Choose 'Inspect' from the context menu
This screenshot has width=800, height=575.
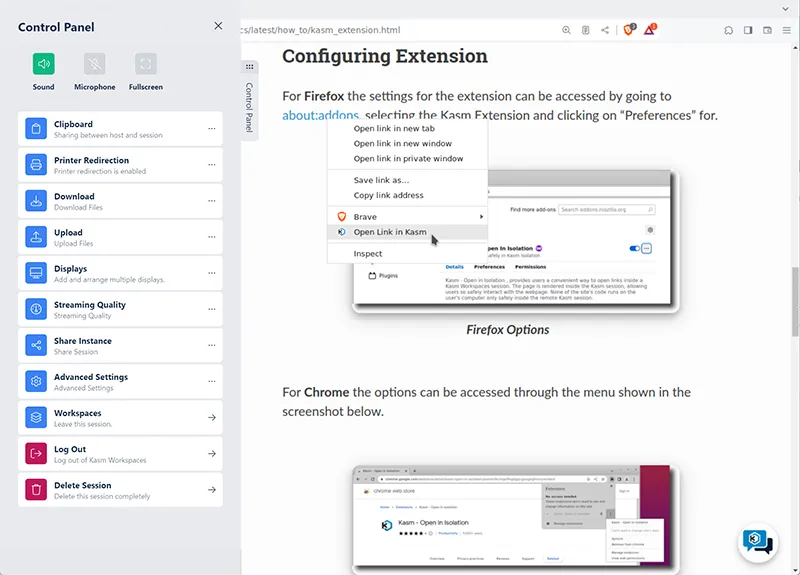pos(368,254)
